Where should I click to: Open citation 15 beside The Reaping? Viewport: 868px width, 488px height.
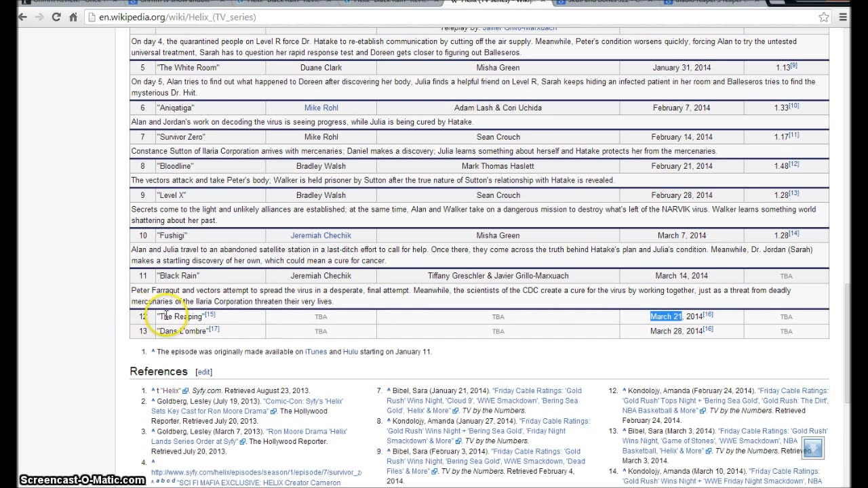click(210, 314)
